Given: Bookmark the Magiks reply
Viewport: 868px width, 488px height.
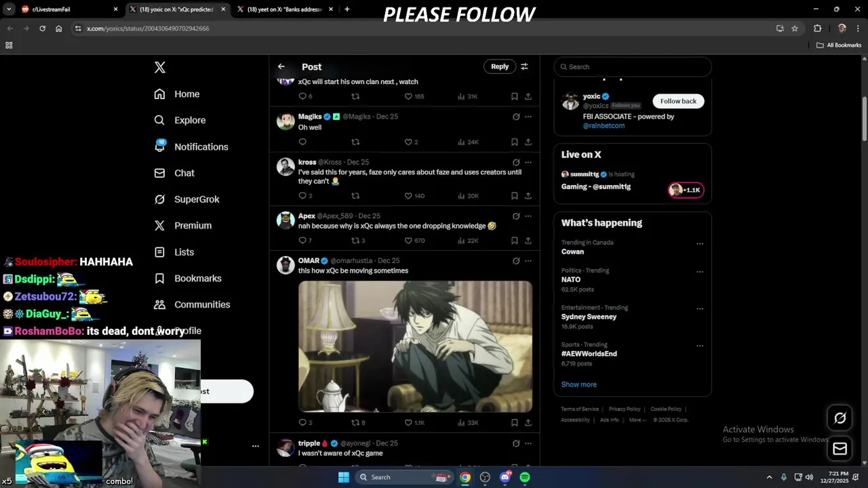Looking at the screenshot, I should pyautogui.click(x=515, y=142).
